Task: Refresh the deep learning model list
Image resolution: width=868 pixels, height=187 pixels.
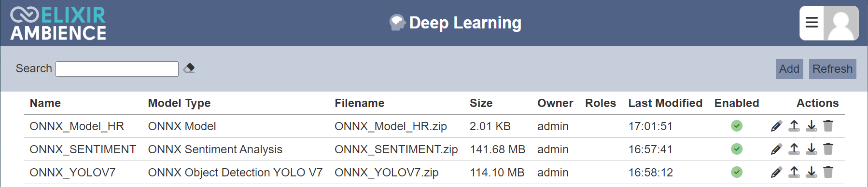Action: (x=833, y=69)
